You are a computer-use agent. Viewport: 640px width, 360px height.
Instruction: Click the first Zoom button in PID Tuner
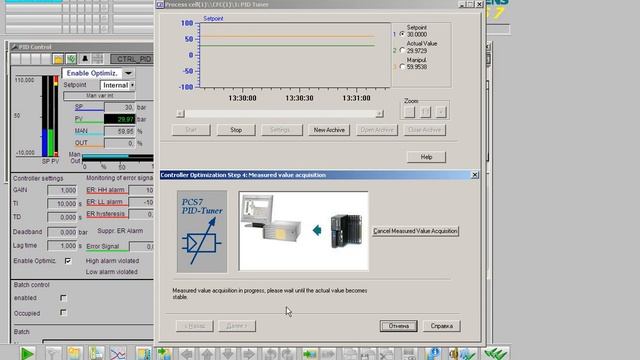coord(410,112)
